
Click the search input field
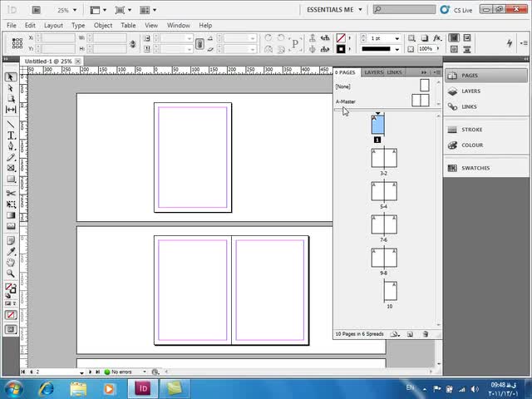404,9
